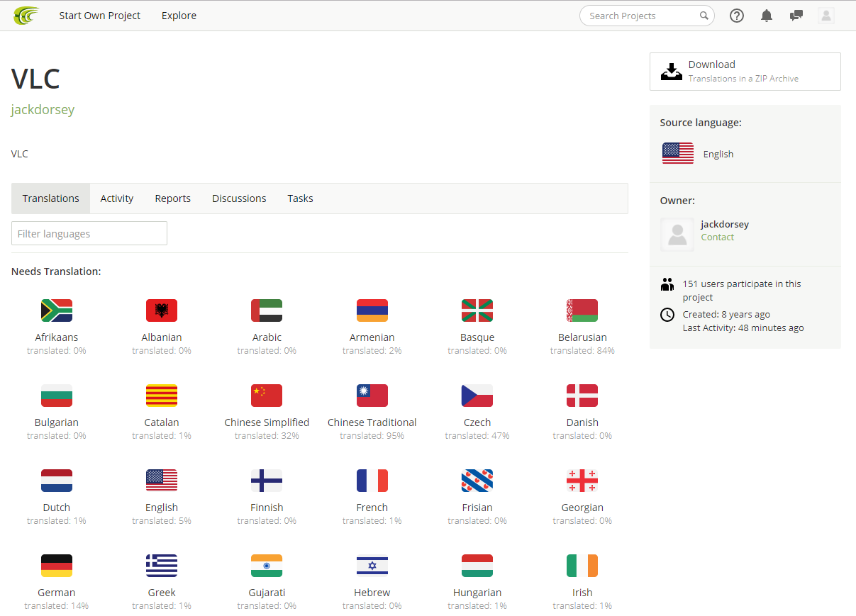Click the Bulgarian flag icon
Viewport: 856px width, 616px height.
coord(57,396)
